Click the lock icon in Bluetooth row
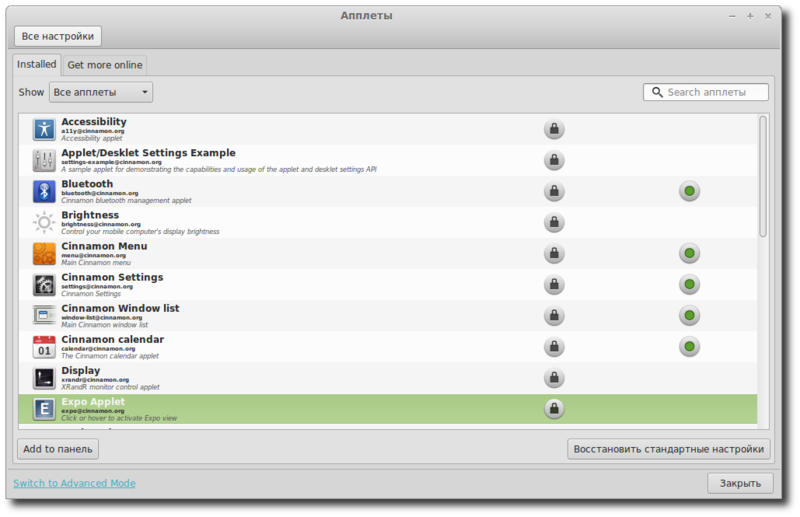Viewport: 800px width, 517px height. (x=554, y=191)
